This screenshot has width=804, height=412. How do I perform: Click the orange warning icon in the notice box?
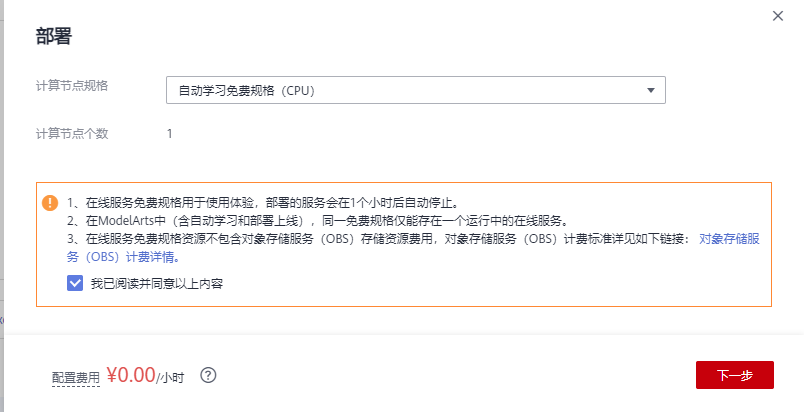pyautogui.click(x=50, y=202)
